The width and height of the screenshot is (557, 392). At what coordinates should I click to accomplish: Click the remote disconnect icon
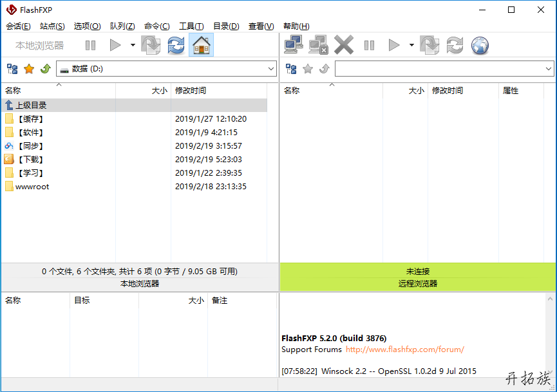point(318,45)
